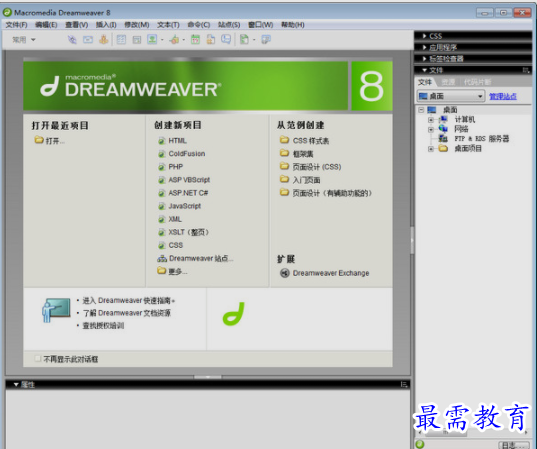Expand the 应用程序 panel group
The height and width of the screenshot is (449, 537).
coord(425,47)
